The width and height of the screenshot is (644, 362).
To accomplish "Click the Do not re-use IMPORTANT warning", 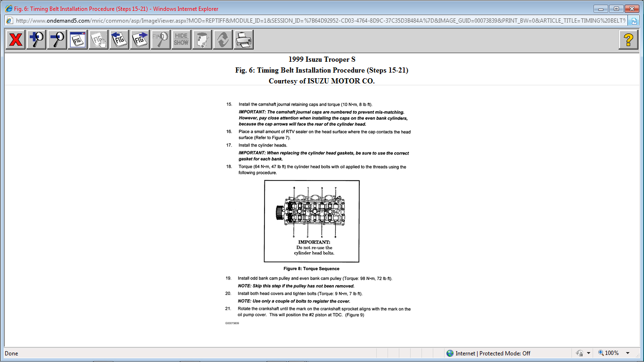I will point(314,247).
